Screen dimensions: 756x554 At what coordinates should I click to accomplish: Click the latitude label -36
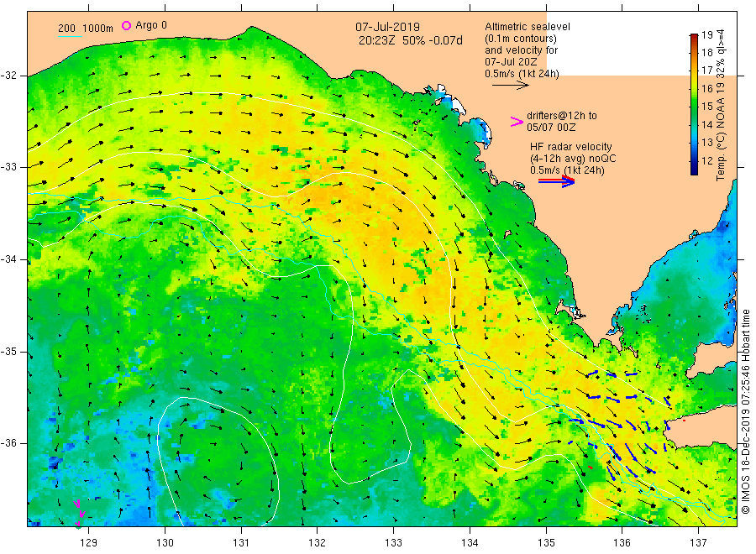coord(8,443)
